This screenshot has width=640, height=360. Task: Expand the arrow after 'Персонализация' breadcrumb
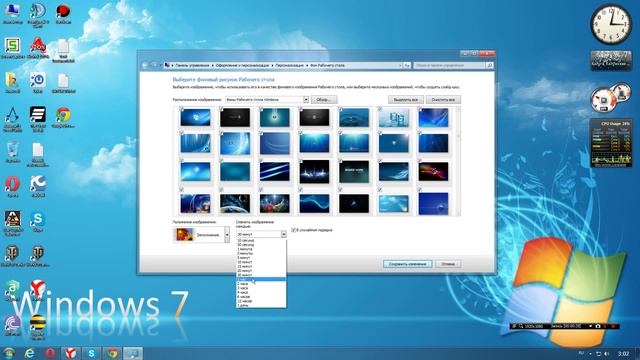click(307, 65)
